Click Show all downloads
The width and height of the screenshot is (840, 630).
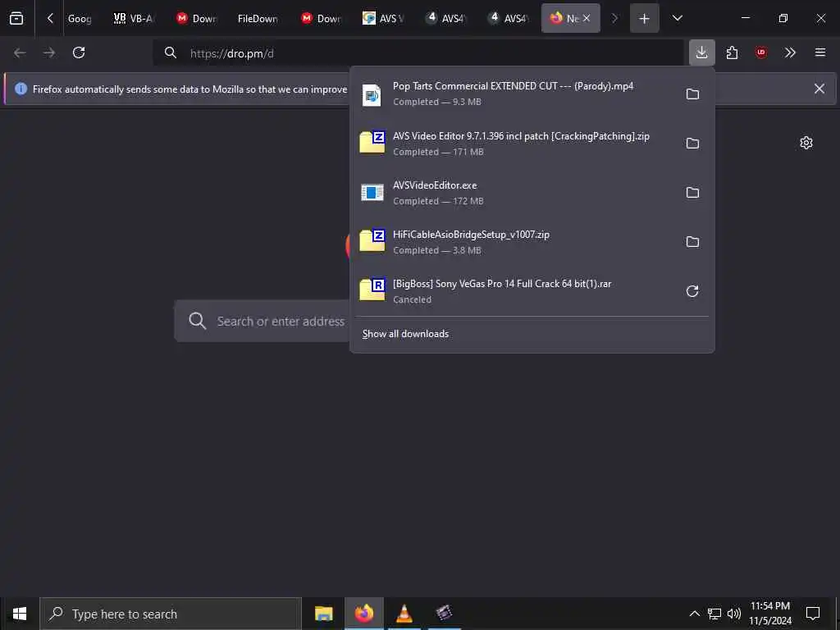coord(405,334)
